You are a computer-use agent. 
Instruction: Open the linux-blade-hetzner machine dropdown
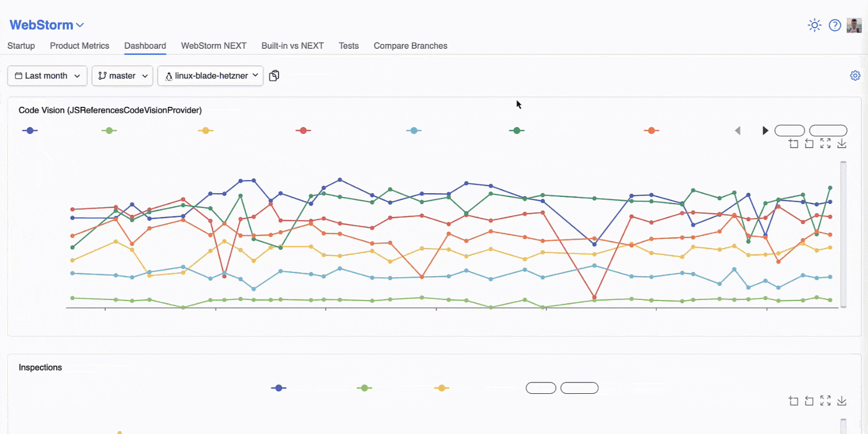[x=210, y=76]
